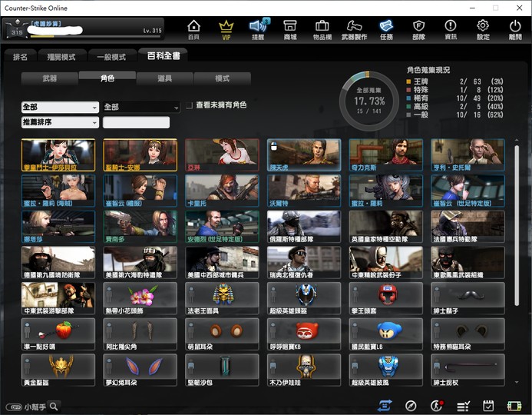Switch to the 排名 tab
This screenshot has width=532, height=415.
(20, 57)
